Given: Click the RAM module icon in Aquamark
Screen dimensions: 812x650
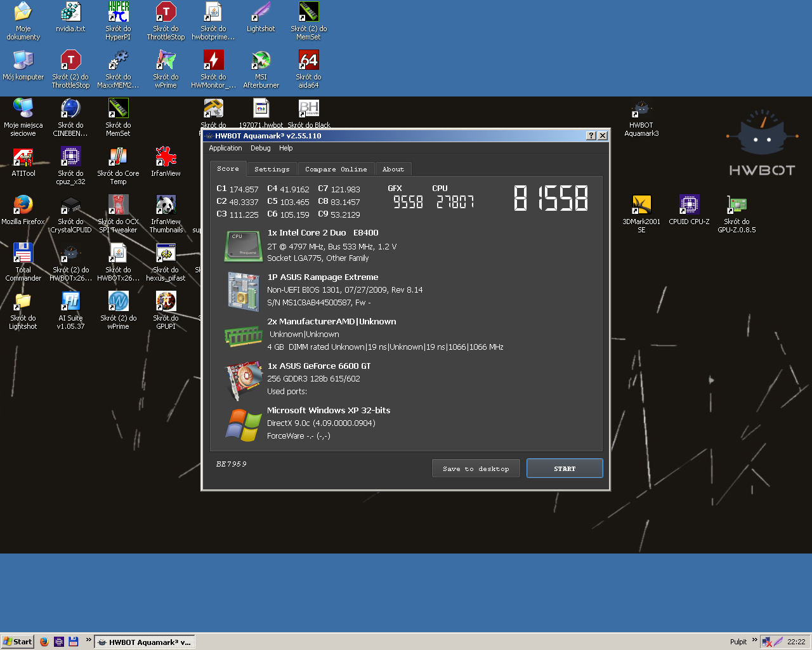Looking at the screenshot, I should (244, 336).
